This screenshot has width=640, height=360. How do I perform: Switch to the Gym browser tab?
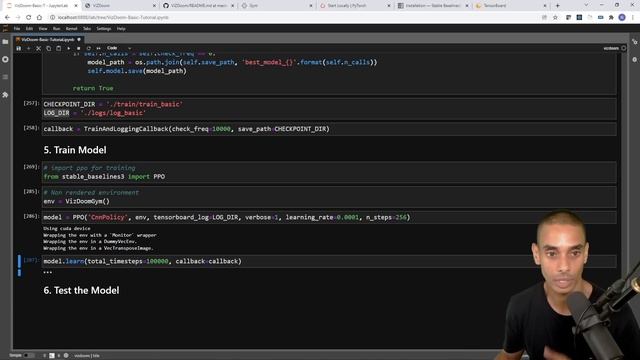(x=276, y=6)
